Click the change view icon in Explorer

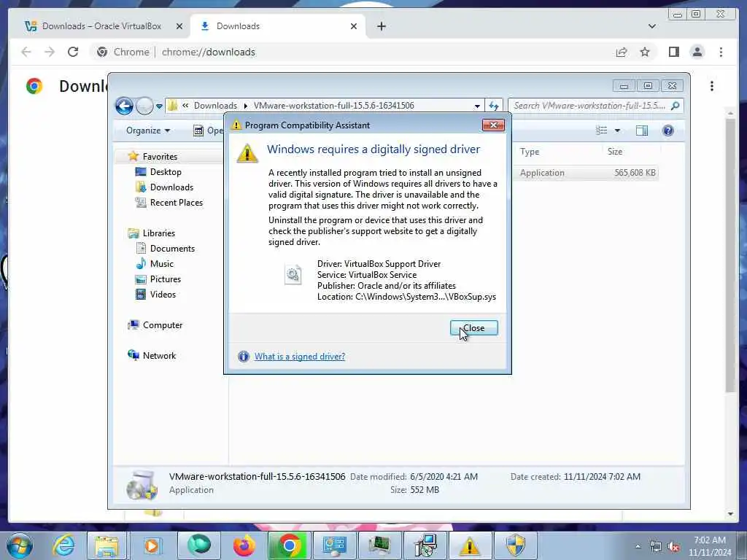click(x=602, y=131)
